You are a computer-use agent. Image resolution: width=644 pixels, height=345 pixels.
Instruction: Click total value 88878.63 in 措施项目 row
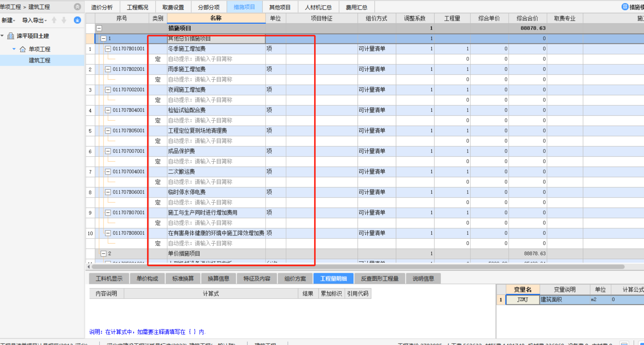(x=533, y=28)
